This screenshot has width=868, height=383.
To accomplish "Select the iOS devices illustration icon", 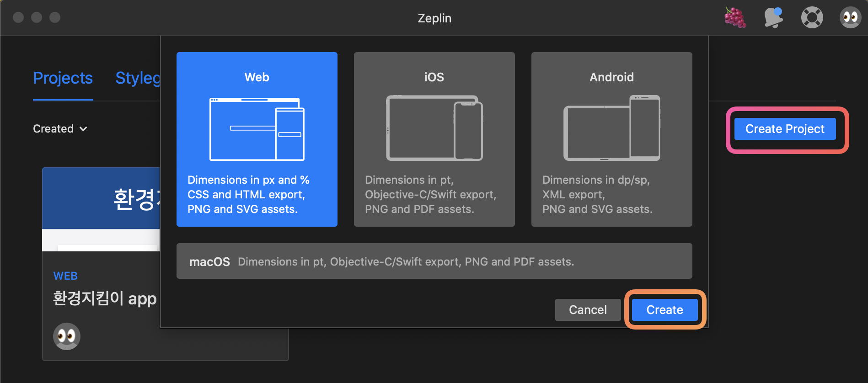I will pyautogui.click(x=434, y=128).
